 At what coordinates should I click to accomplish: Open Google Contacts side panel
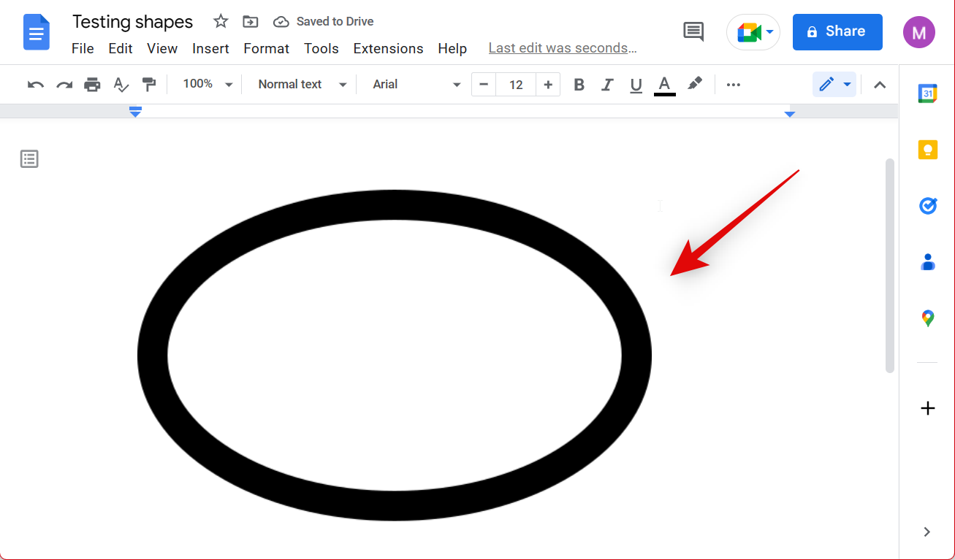927,262
